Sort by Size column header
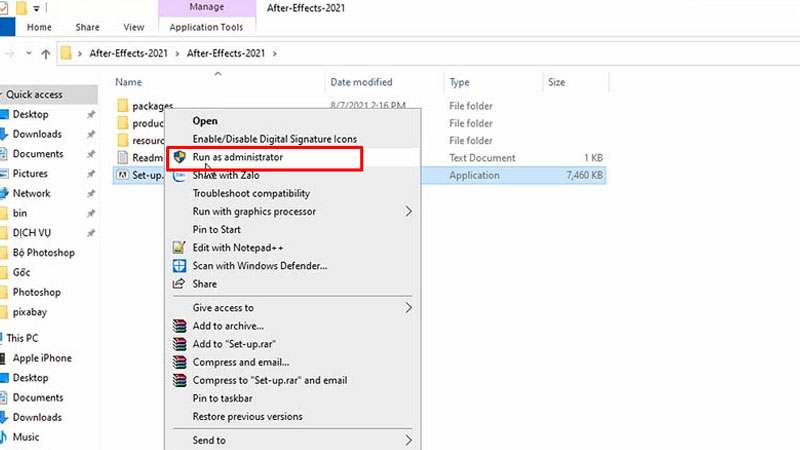 (557, 82)
